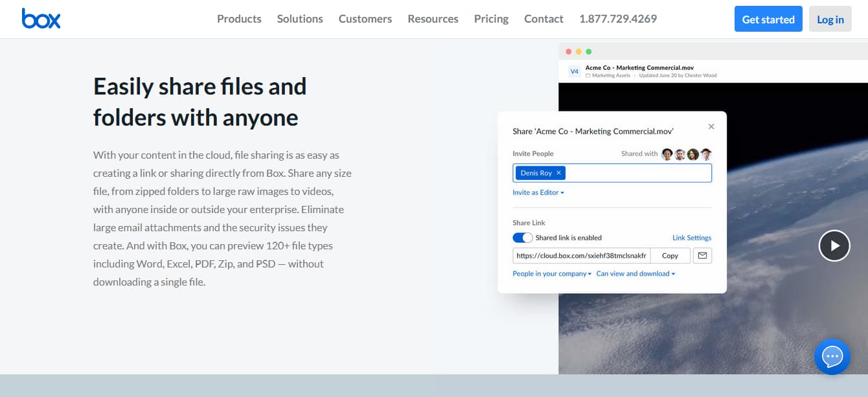This screenshot has height=397, width=868.
Task: Click the Get started button
Action: tap(768, 19)
